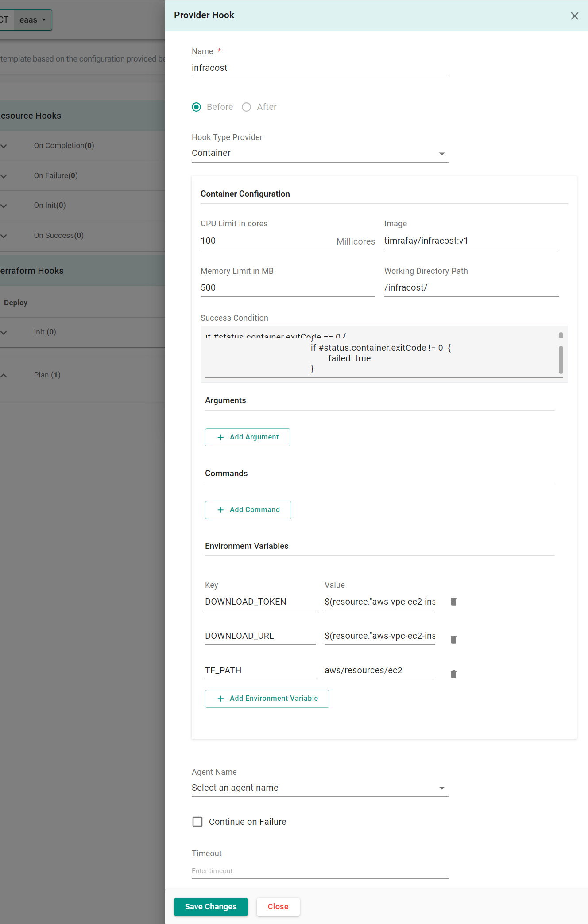Click the Terraform Hooks section header

(x=82, y=271)
